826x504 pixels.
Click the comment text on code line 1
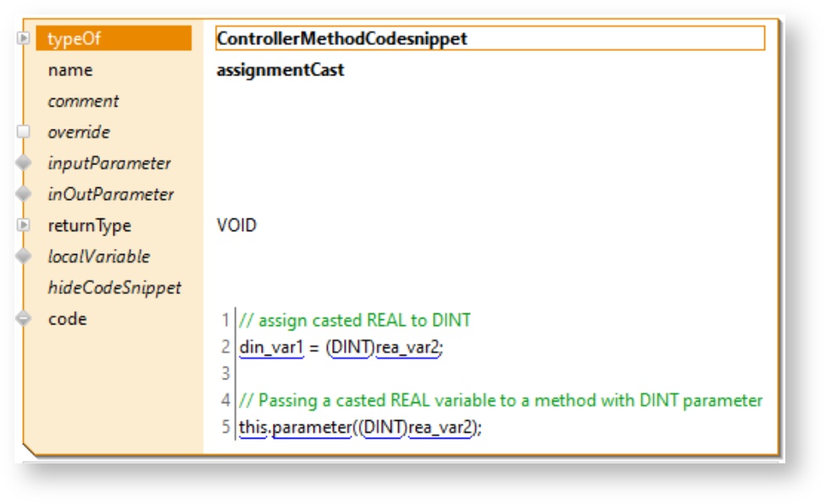click(355, 321)
